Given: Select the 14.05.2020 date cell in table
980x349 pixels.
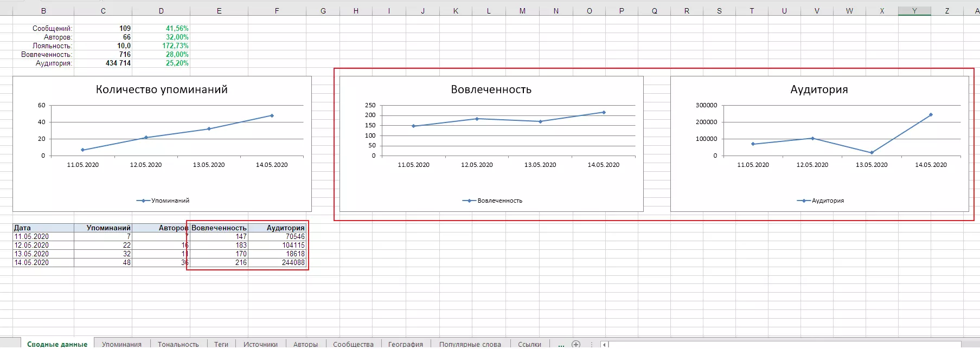Looking at the screenshot, I should [43, 262].
